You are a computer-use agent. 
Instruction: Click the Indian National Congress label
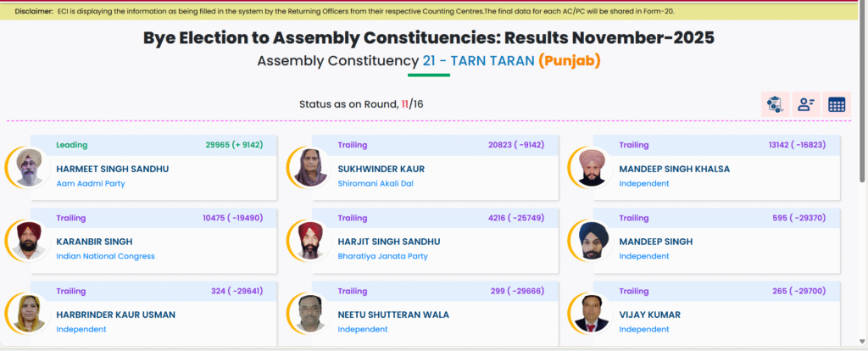tap(105, 256)
